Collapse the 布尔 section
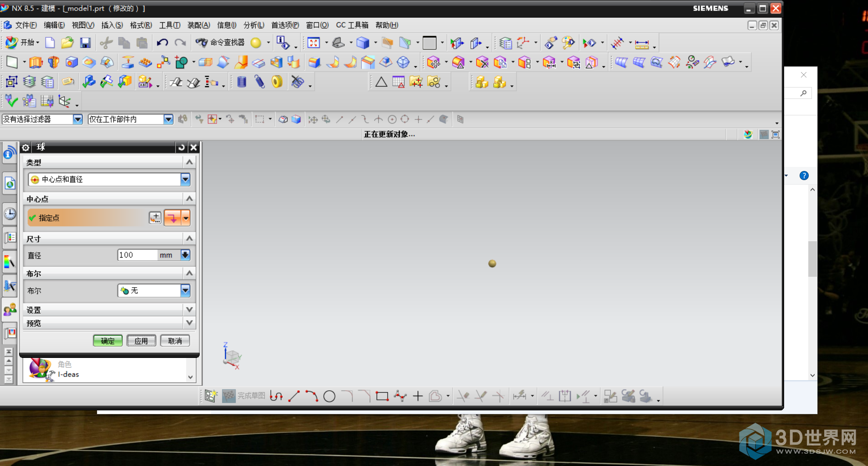The width and height of the screenshot is (868, 466). (189, 273)
